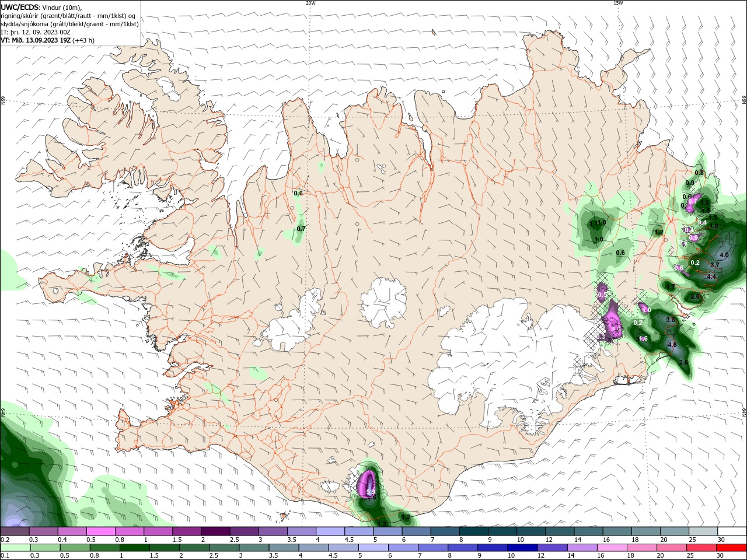The height and width of the screenshot is (560, 747).
Task: Click the 'slydda/snjókoma' legend description line
Action: [69, 24]
